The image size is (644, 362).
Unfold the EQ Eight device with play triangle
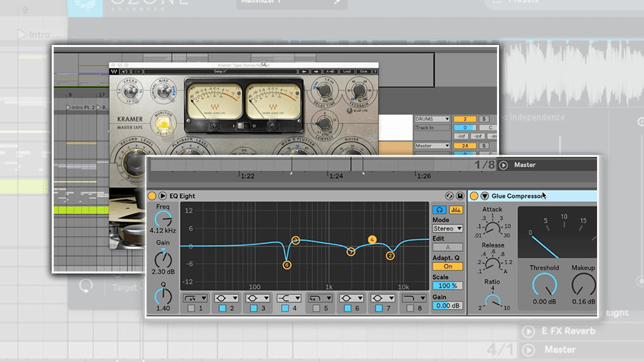pos(162,196)
